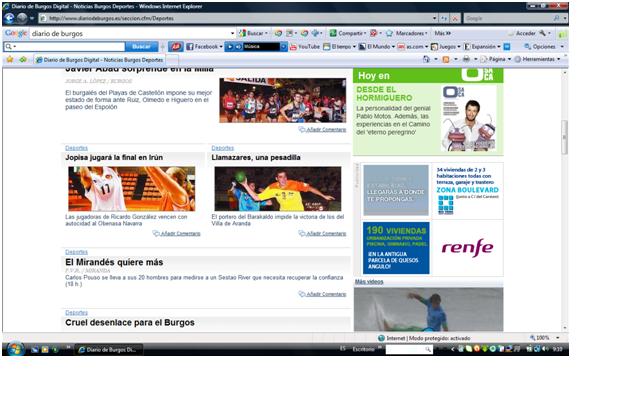Play music with the toolbar play button

230,47
